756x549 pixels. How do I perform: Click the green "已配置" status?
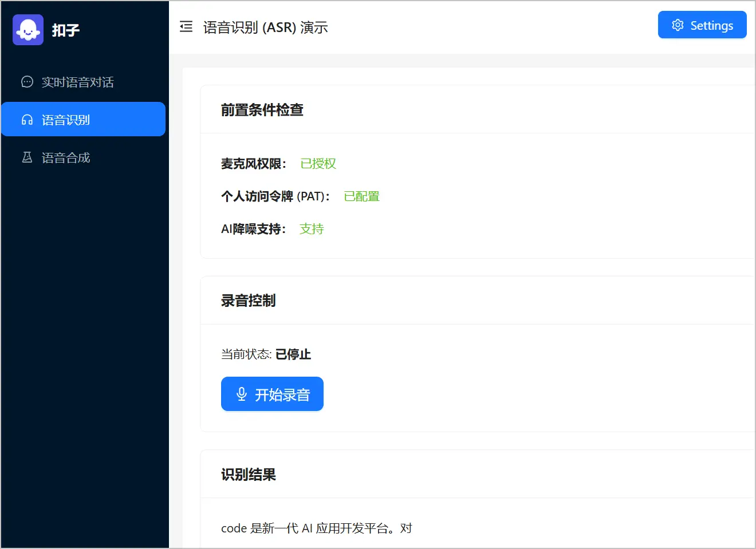coord(362,196)
